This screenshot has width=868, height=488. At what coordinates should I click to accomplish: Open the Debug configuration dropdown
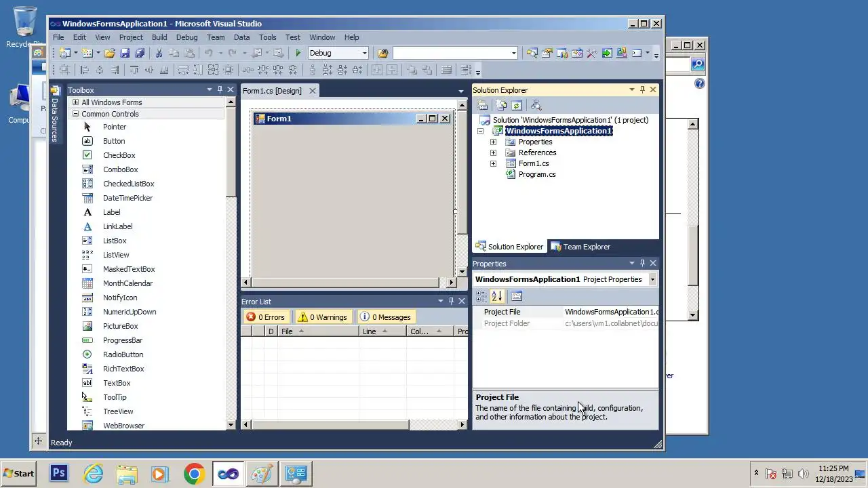click(x=364, y=53)
